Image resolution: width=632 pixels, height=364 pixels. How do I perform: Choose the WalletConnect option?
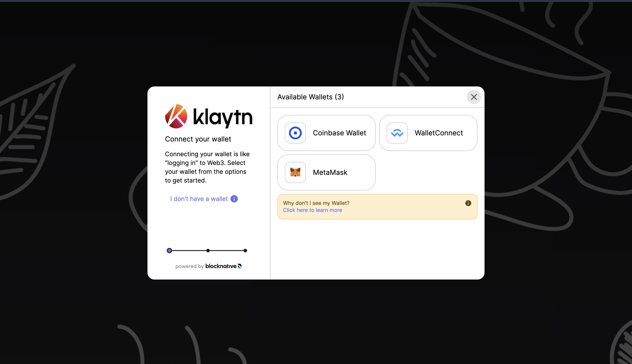pos(438,133)
